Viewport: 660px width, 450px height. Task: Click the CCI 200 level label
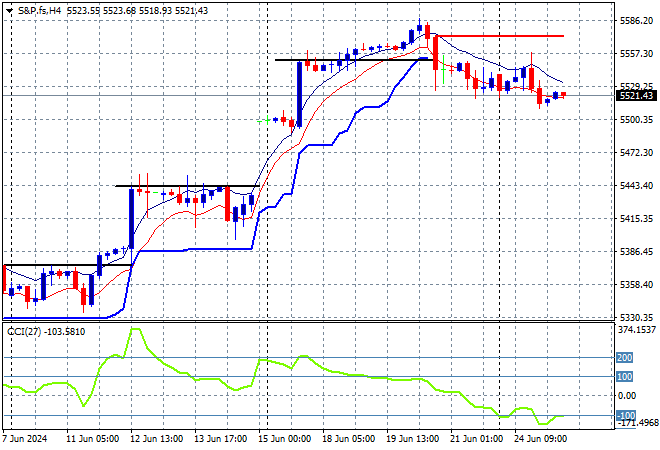[624, 357]
